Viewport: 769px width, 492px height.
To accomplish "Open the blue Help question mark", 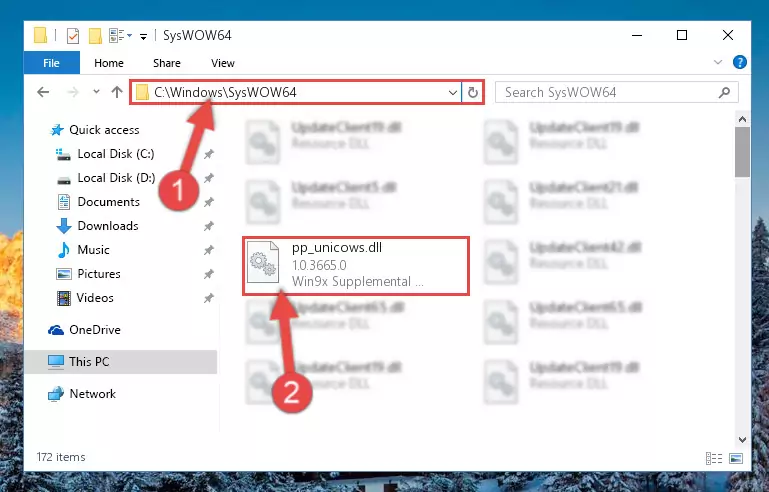I will tap(740, 62).
